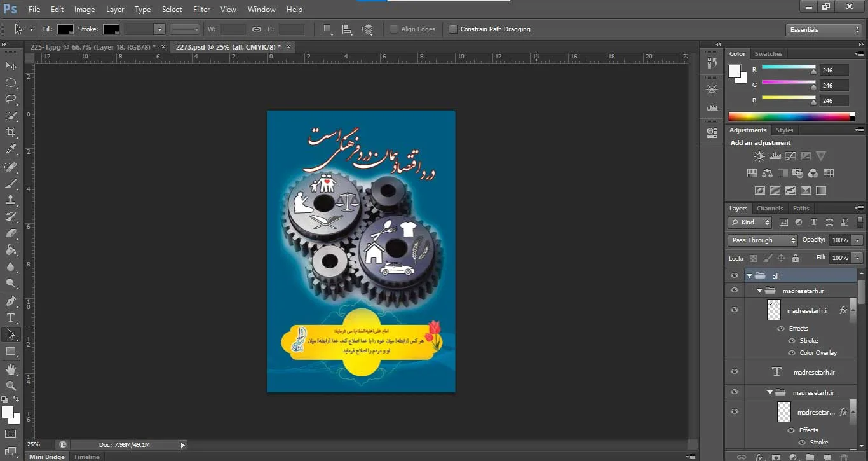Enable Constrain Path Dragging checkbox
The width and height of the screenshot is (868, 461).
click(453, 29)
